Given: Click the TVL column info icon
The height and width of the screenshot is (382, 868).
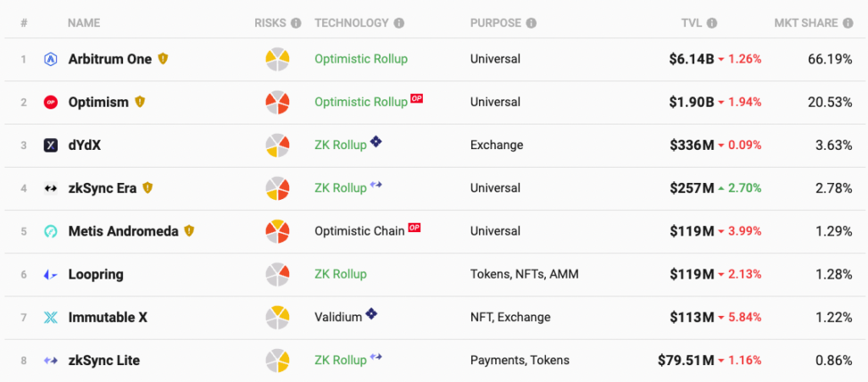Looking at the screenshot, I should [712, 23].
